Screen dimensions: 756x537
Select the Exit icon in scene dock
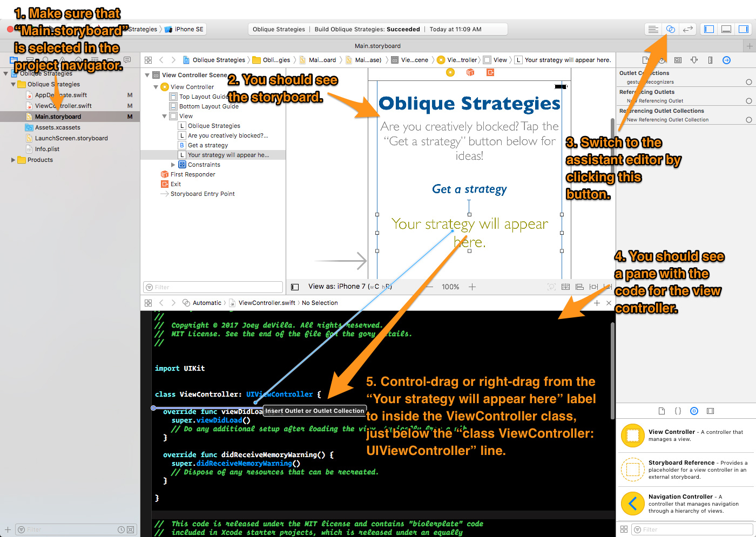(490, 72)
